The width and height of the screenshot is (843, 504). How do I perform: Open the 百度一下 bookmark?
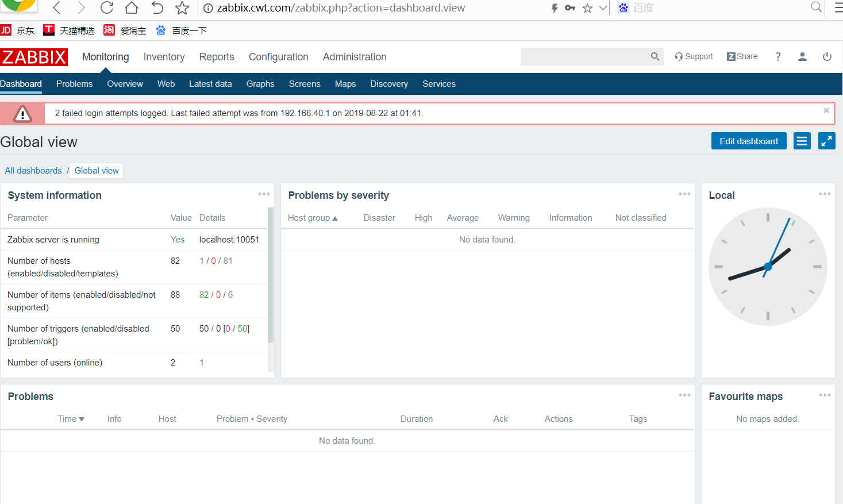point(181,30)
